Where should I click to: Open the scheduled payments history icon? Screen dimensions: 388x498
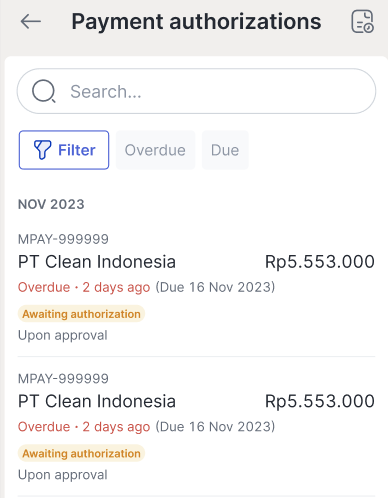362,22
